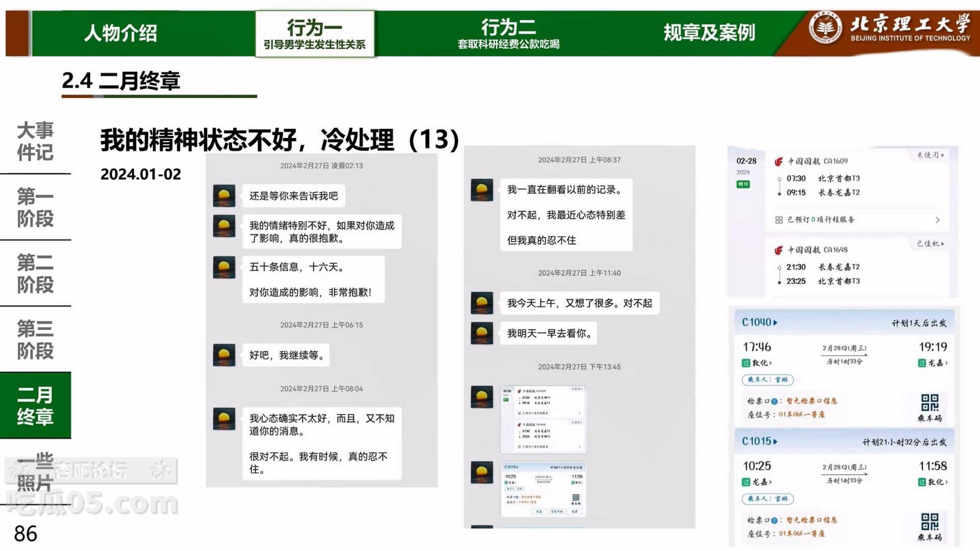Screen dimensions: 980x551
Task: Open QR code for train C1015
Action: (x=929, y=522)
